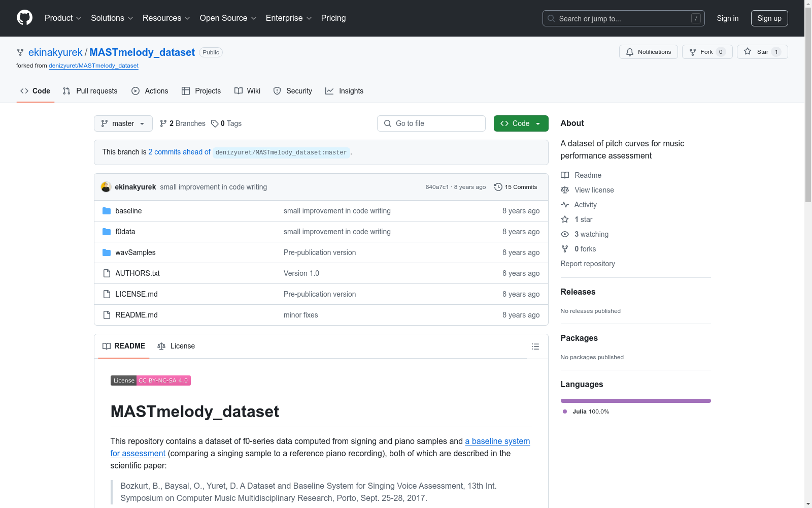Click the bell icon in Notifications button

630,52
